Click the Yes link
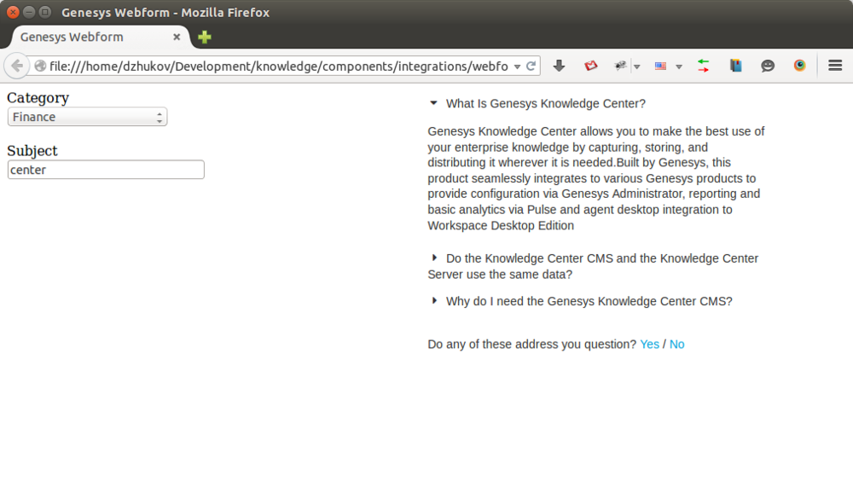Viewport: 853px width, 504px height. pos(649,345)
